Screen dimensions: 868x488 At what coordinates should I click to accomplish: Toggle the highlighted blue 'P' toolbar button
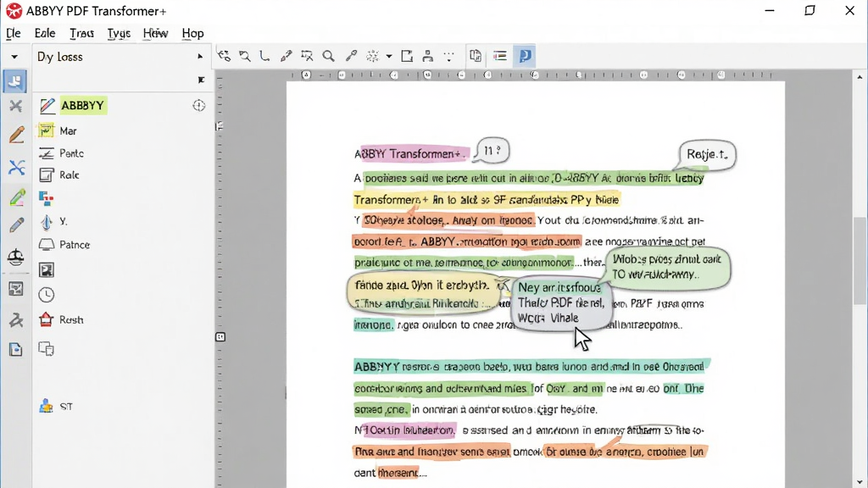click(x=525, y=56)
